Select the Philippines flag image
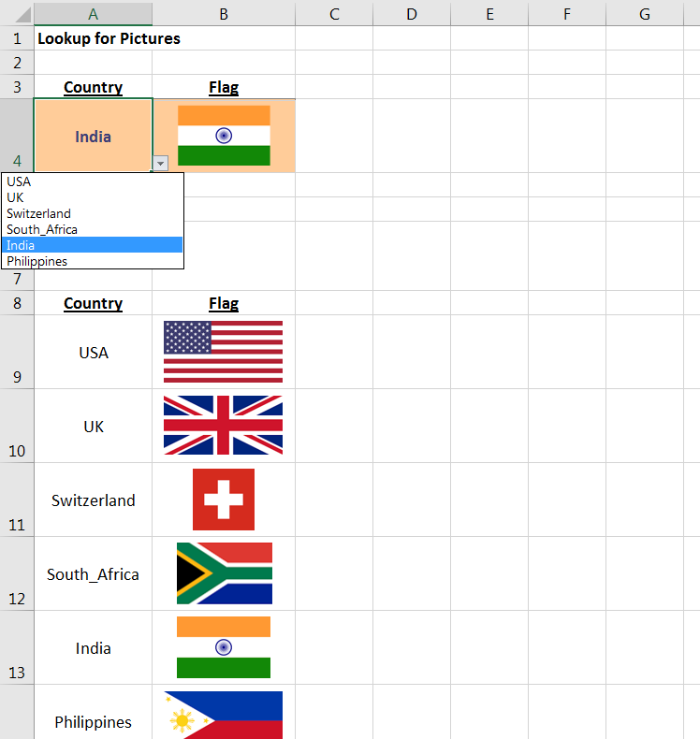 [x=223, y=715]
